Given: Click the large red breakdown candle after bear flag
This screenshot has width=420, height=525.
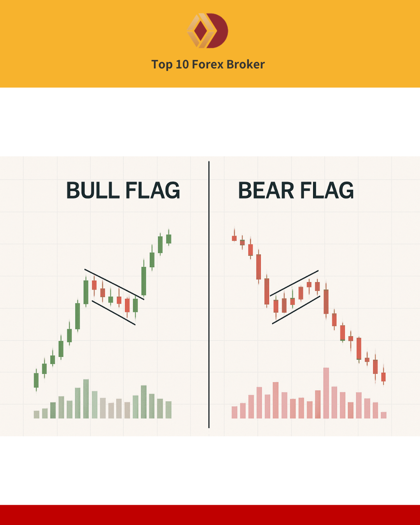Looking at the screenshot, I should pos(326,301).
